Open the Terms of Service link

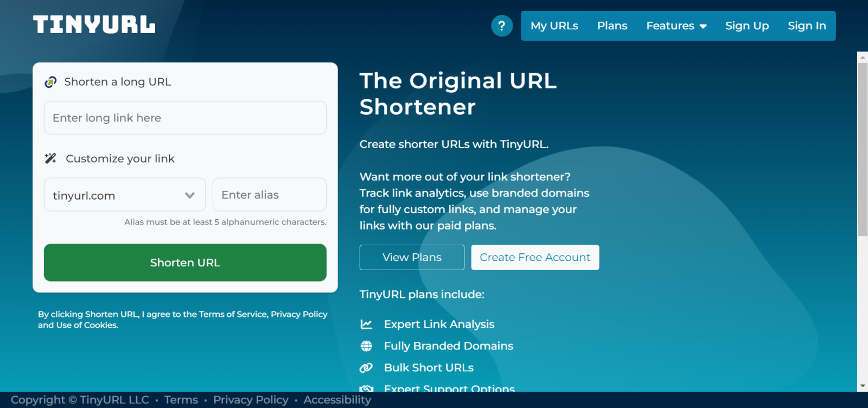tap(233, 314)
